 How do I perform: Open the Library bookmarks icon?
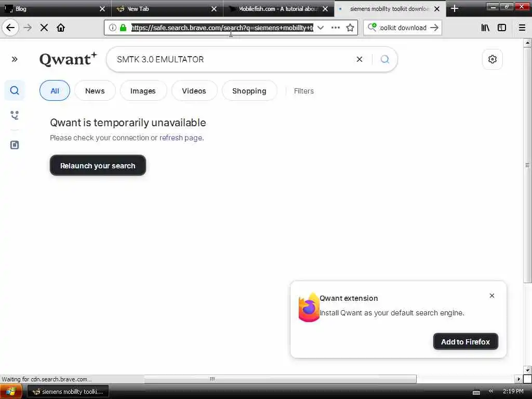tap(485, 28)
